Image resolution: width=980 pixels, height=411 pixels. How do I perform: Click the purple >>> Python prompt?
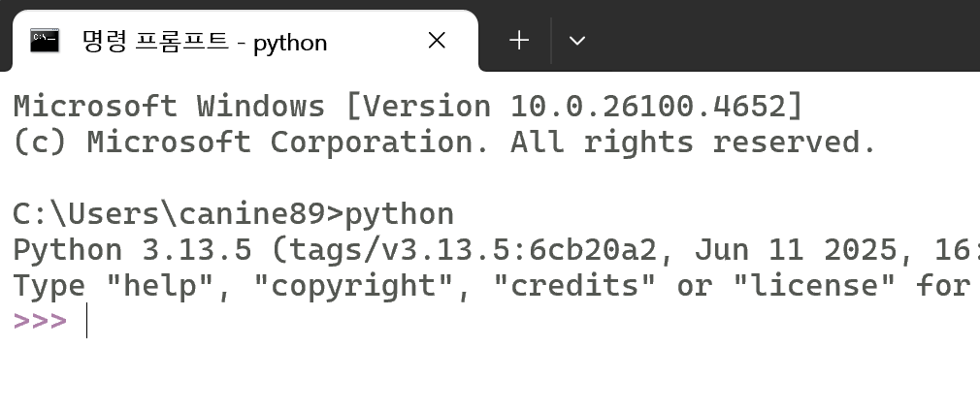[x=40, y=321]
